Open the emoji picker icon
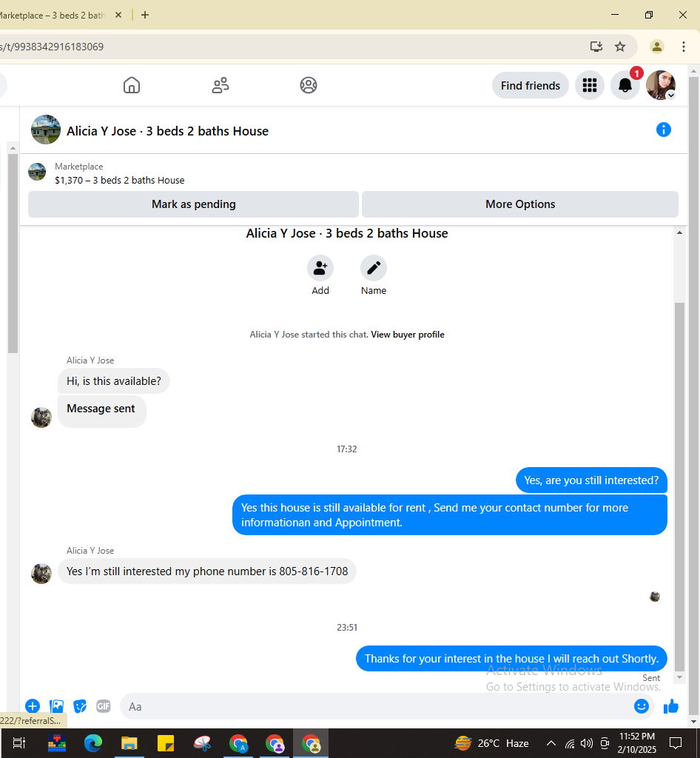Screen dimensions: 700x758 click(x=641, y=706)
